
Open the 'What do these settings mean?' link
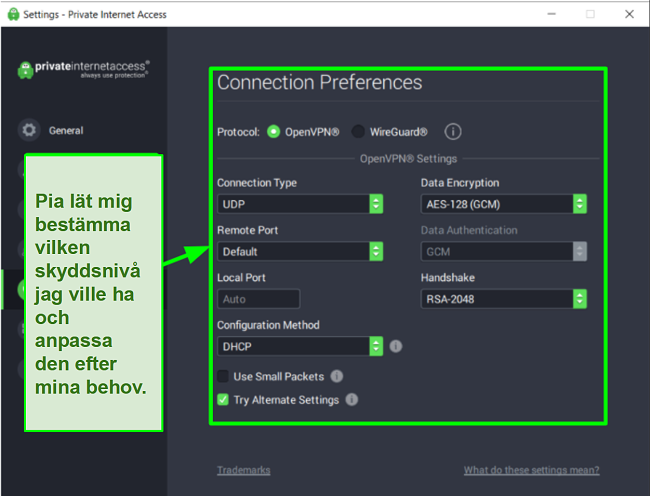click(x=531, y=470)
